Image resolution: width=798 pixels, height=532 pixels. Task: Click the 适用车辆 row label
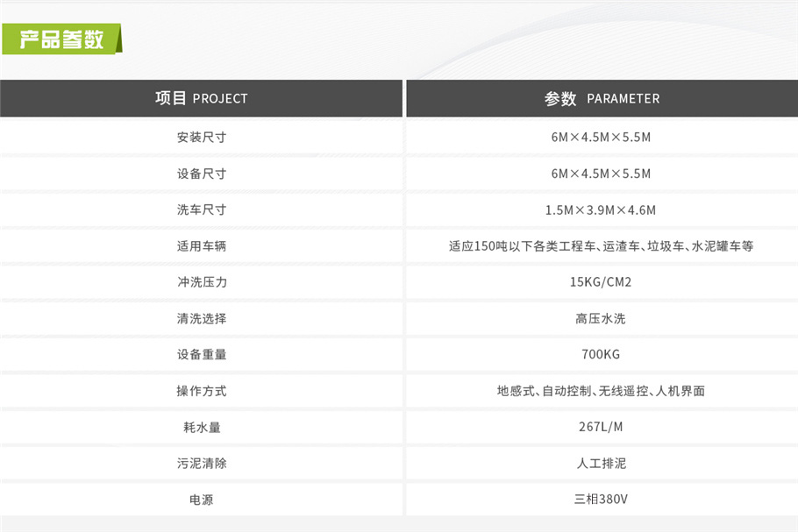201,246
